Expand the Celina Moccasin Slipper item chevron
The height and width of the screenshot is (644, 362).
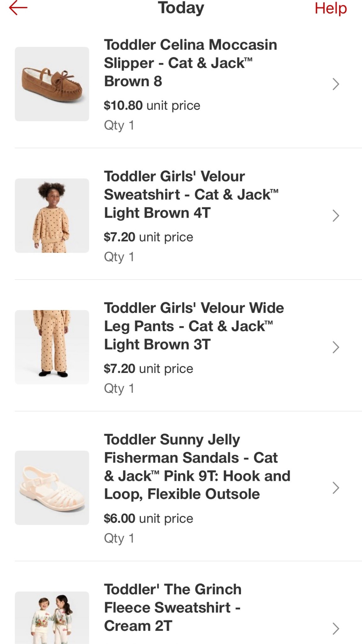(336, 84)
